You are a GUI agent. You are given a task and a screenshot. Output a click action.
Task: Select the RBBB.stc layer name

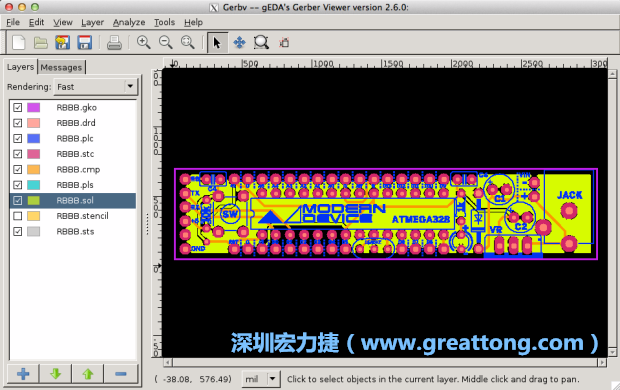pyautogui.click(x=75, y=154)
